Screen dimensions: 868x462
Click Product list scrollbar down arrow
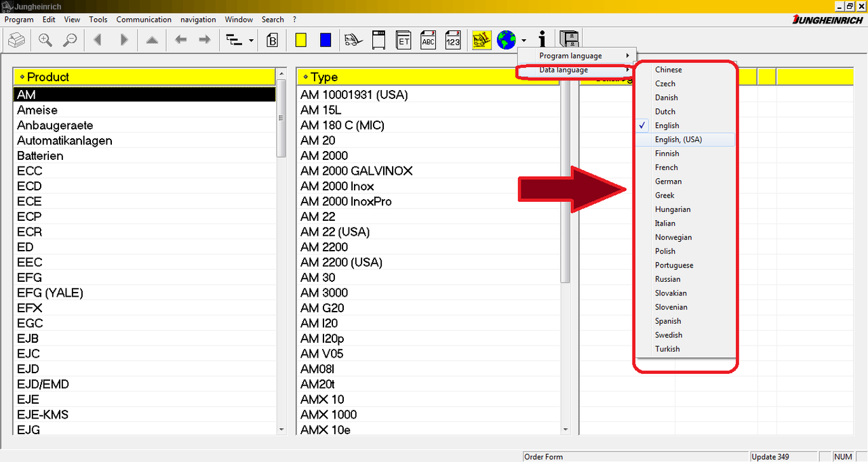click(x=281, y=429)
